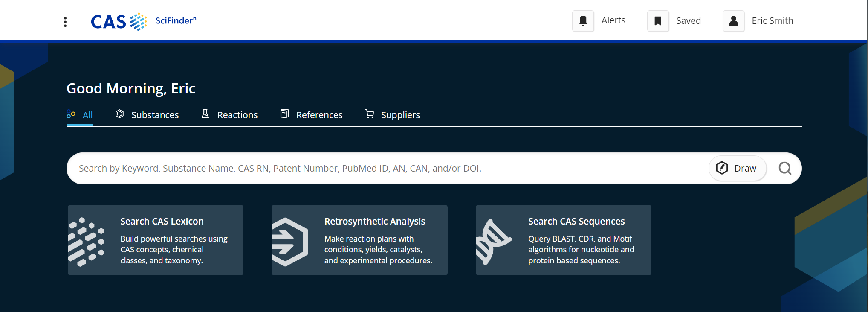Click the Suppliers cart icon

pyautogui.click(x=370, y=114)
